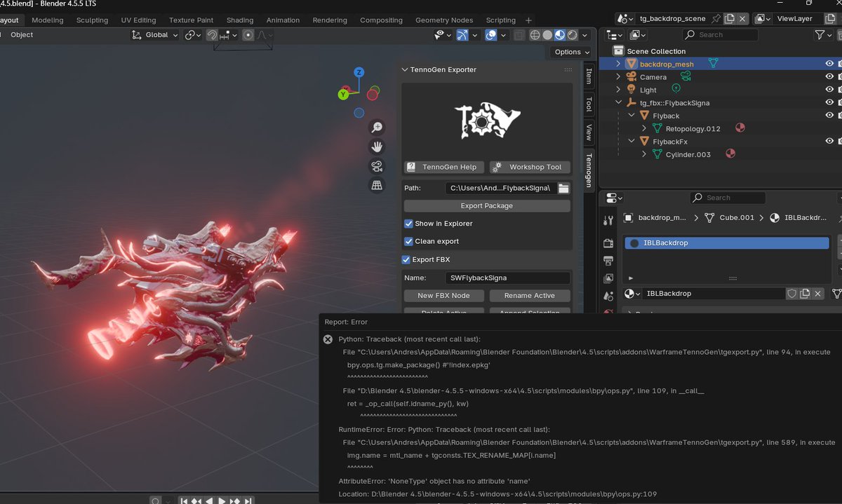Click Retopology.012 material sphere icon
Viewport: 842px width, 504px height.
click(740, 128)
